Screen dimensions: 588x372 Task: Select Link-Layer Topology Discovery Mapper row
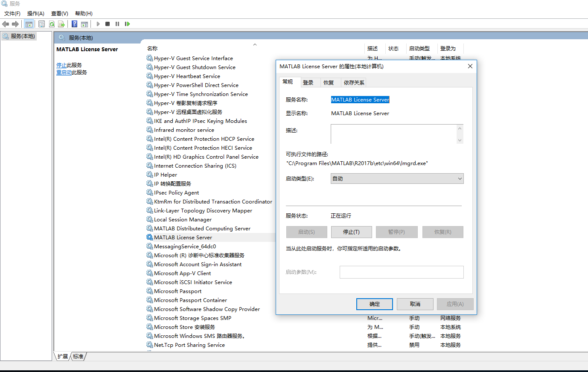[203, 210]
